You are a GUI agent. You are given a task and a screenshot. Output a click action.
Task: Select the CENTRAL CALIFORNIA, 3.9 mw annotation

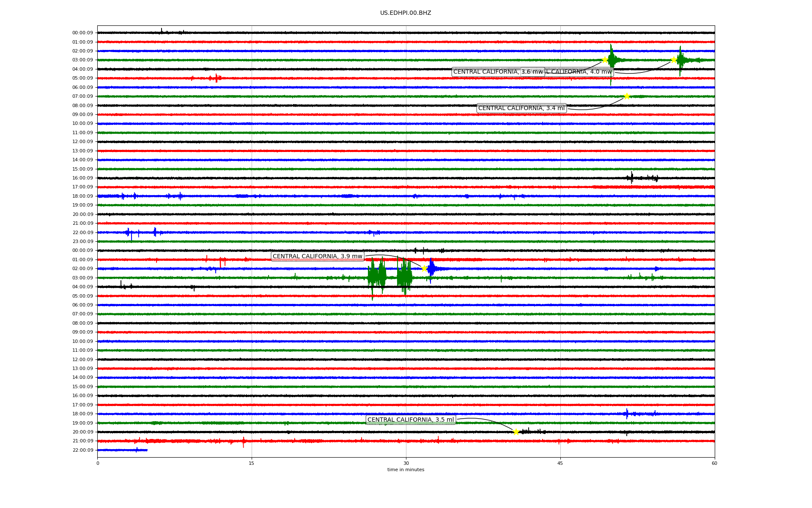(x=317, y=257)
